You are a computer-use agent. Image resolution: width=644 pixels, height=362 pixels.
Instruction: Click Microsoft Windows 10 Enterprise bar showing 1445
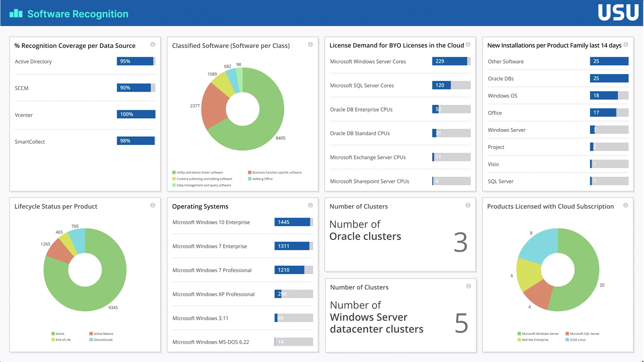293,222
